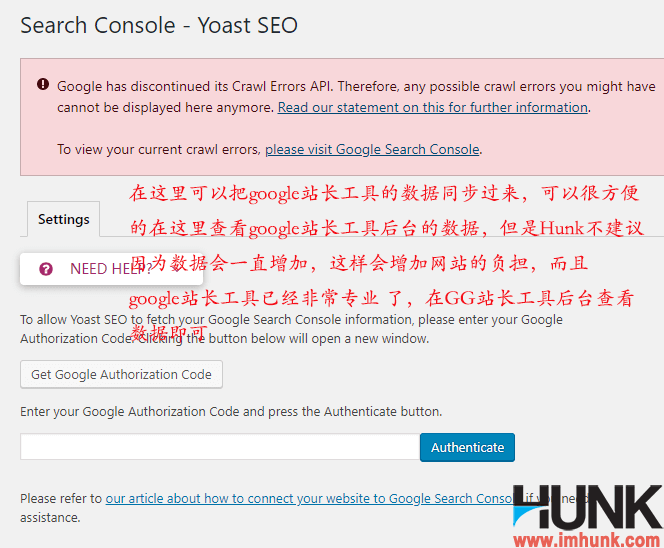Expand the NEED HELP? panel
664x548 pixels.
pos(111,269)
